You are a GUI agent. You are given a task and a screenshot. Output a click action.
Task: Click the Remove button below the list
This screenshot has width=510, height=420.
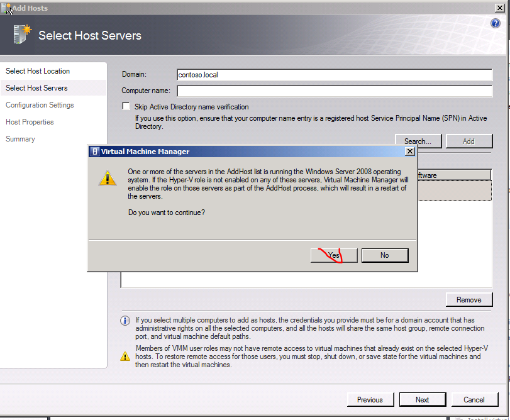[x=468, y=300]
